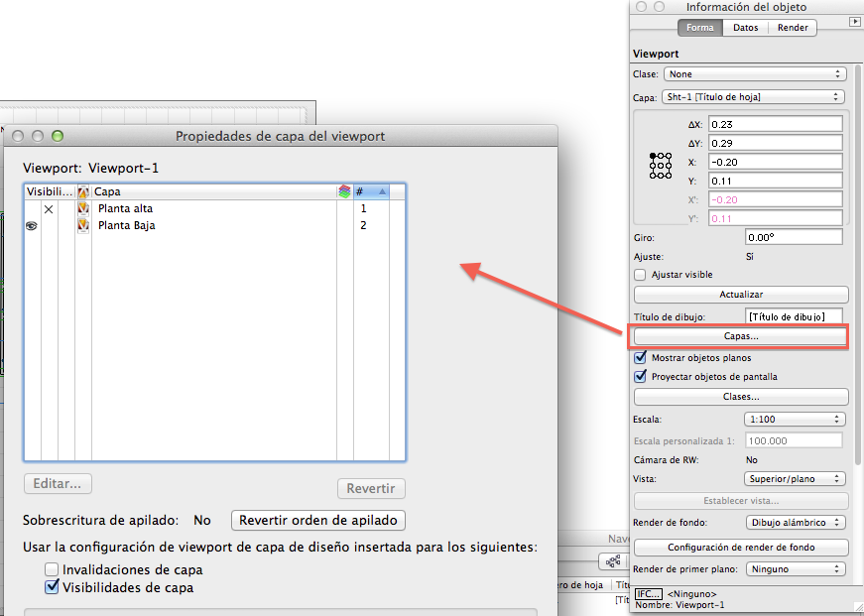Check Invalidaciones de capa option
Viewport: 864px width, 616px height.
(x=53, y=569)
